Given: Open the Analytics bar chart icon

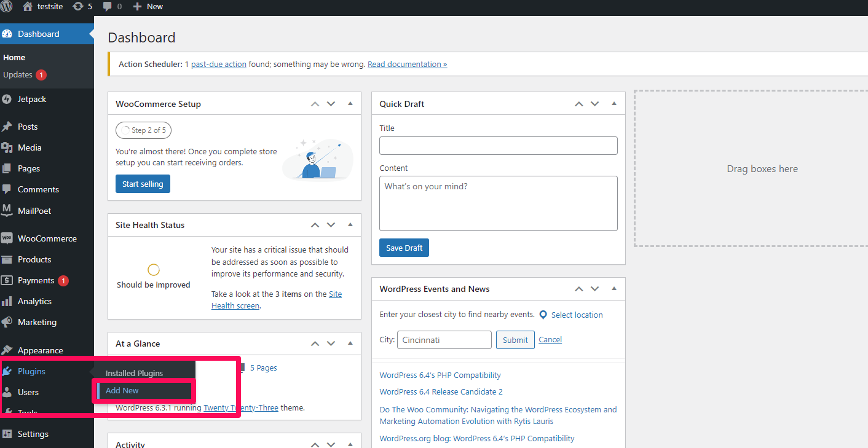Looking at the screenshot, I should point(7,301).
